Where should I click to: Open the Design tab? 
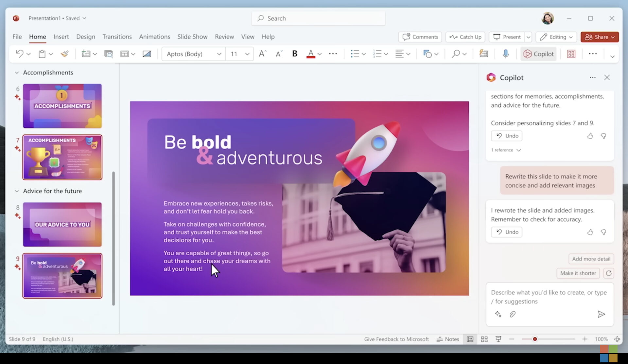click(x=85, y=37)
